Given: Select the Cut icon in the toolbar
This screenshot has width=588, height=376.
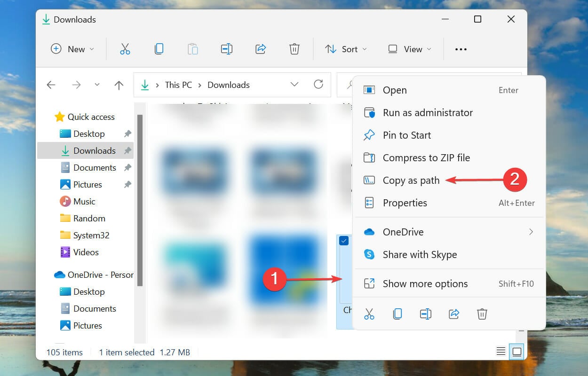Looking at the screenshot, I should point(125,48).
